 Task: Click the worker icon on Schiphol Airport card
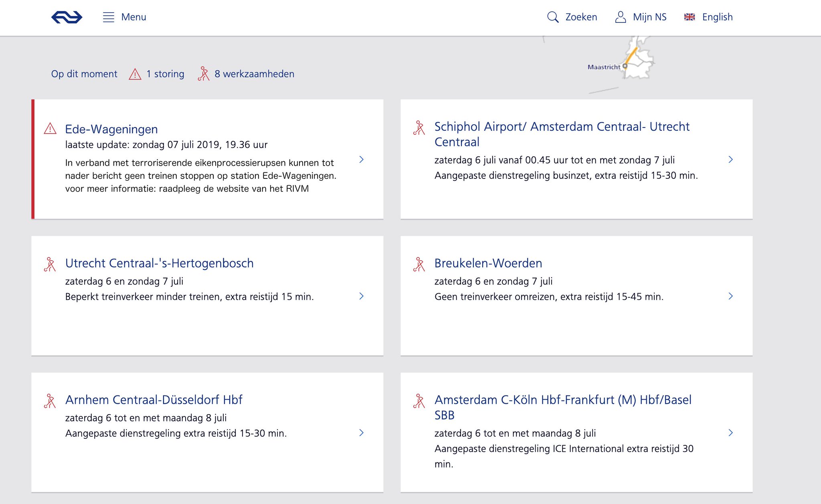point(419,128)
